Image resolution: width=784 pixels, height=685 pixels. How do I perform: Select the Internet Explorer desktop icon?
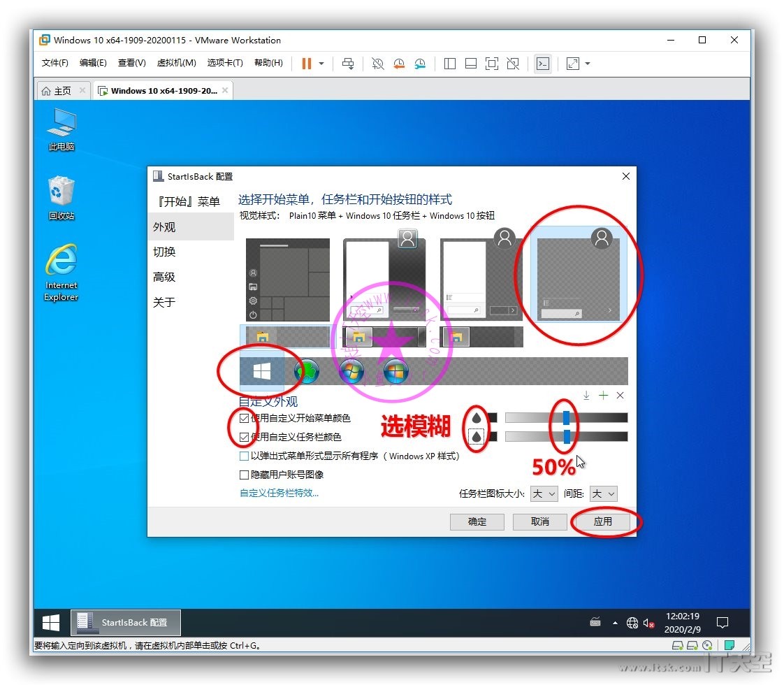click(61, 272)
